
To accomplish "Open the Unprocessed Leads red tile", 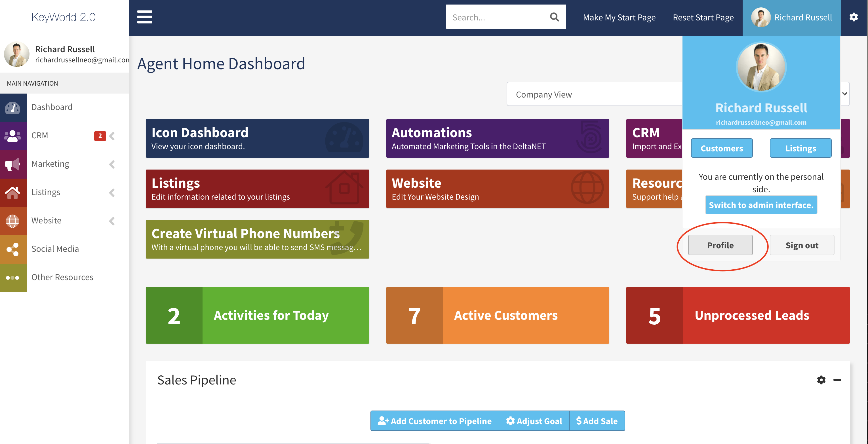I will point(738,315).
